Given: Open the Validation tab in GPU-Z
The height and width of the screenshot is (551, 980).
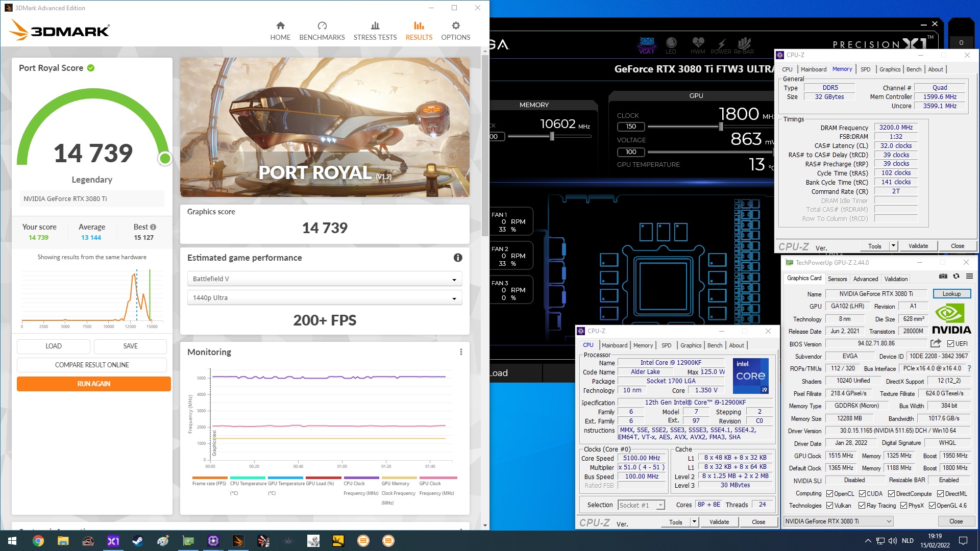Looking at the screenshot, I should click(x=896, y=279).
